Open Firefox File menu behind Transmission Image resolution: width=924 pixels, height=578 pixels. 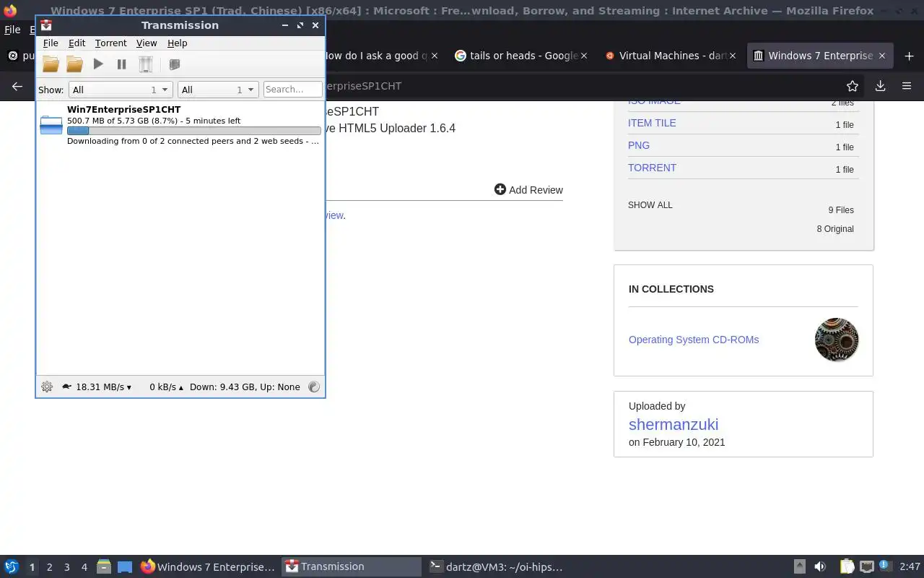point(12,30)
